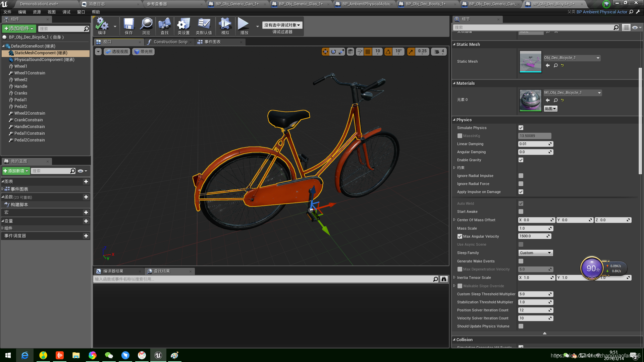Disable the Enable Gravity checkbox
This screenshot has width=644, height=362.
521,160
